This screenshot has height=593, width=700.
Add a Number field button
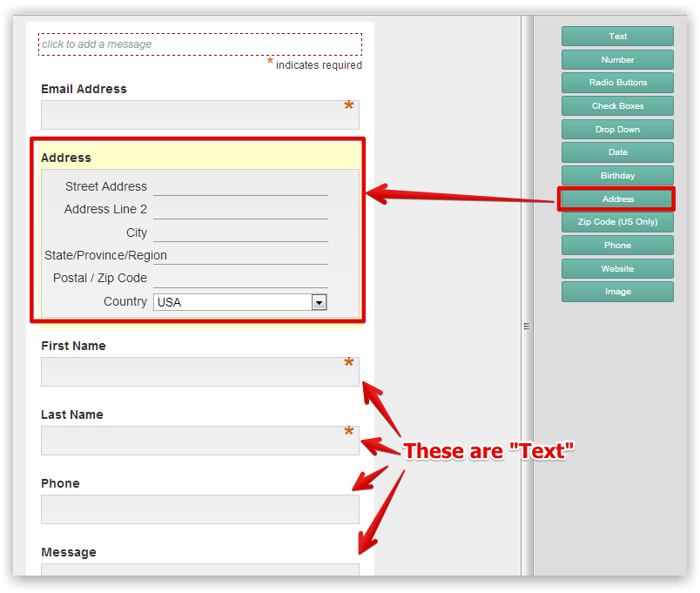(x=617, y=60)
